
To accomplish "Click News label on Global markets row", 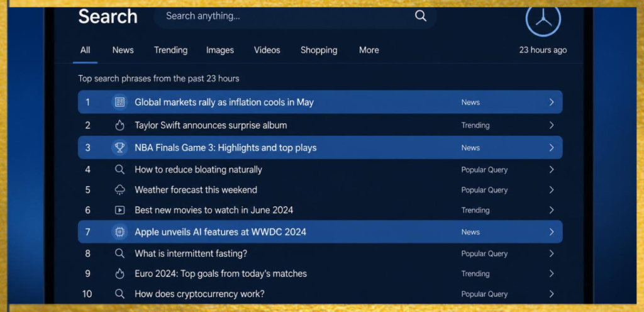I will coord(470,103).
